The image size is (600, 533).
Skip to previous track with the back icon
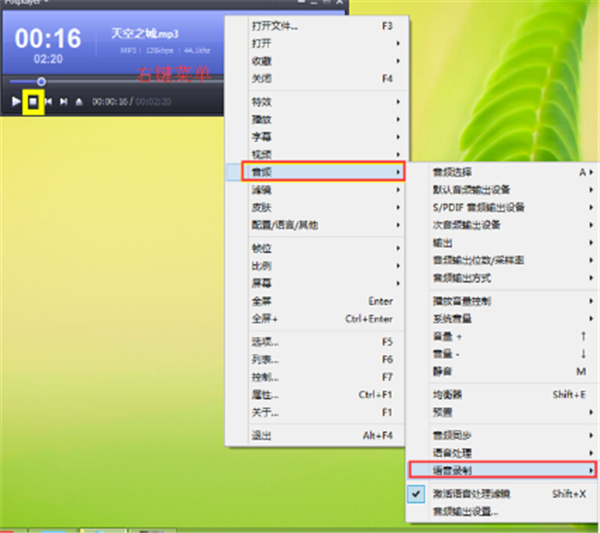click(x=48, y=101)
